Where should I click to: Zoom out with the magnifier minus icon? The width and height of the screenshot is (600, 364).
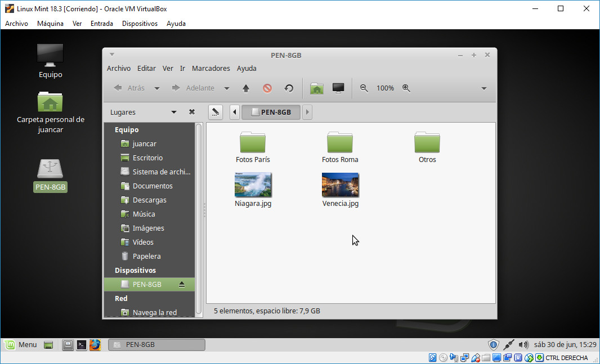tap(364, 88)
